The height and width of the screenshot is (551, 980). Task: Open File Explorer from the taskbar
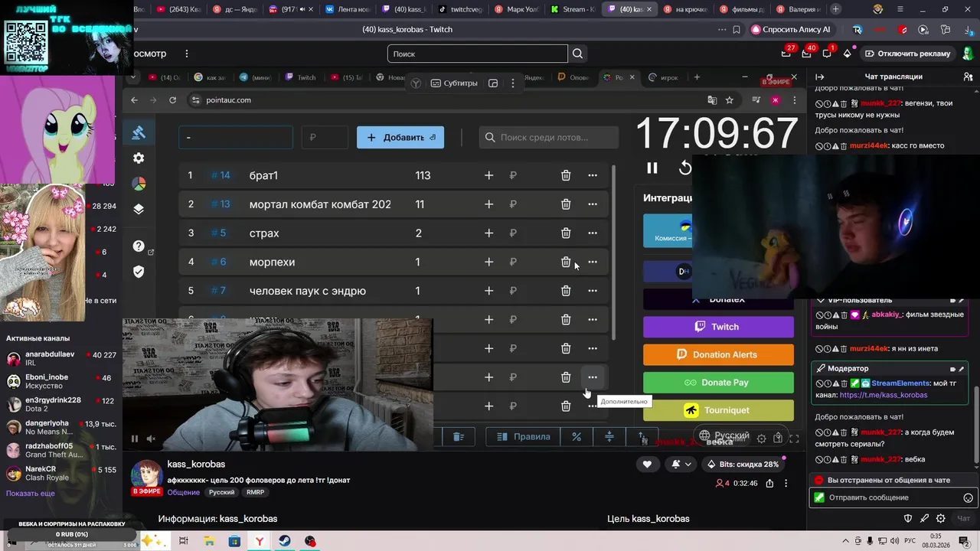(209, 541)
